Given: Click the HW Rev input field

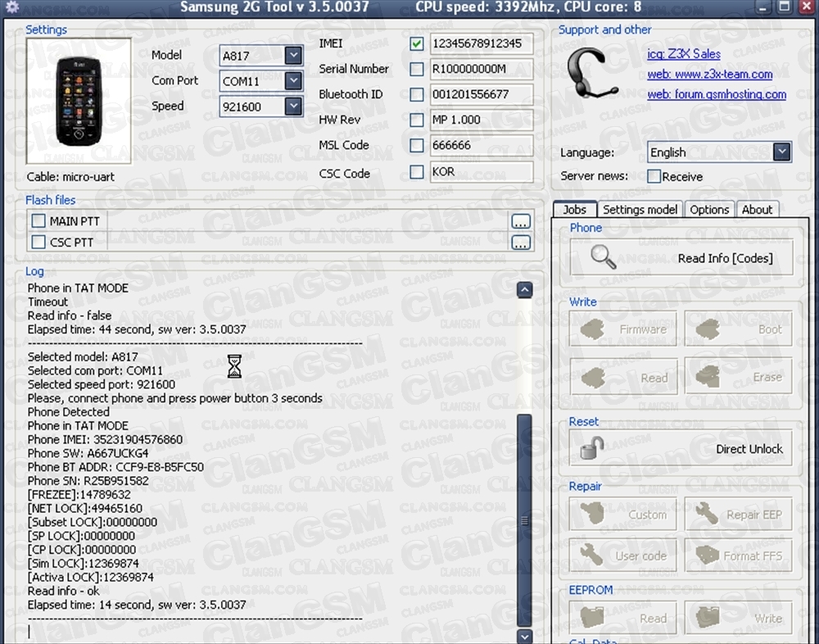Looking at the screenshot, I should click(x=481, y=120).
